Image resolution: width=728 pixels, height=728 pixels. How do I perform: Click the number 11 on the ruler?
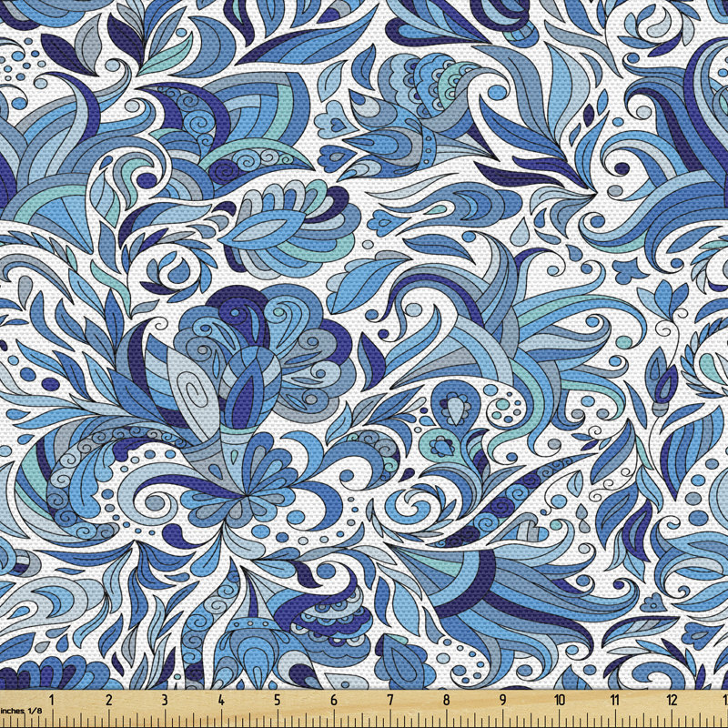pos(615,700)
